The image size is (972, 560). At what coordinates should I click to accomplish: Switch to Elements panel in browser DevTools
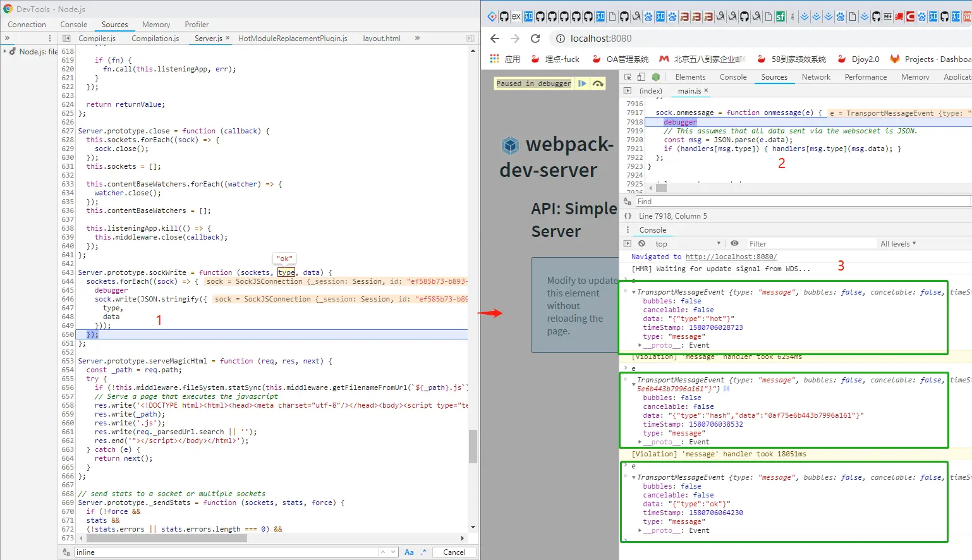[690, 77]
